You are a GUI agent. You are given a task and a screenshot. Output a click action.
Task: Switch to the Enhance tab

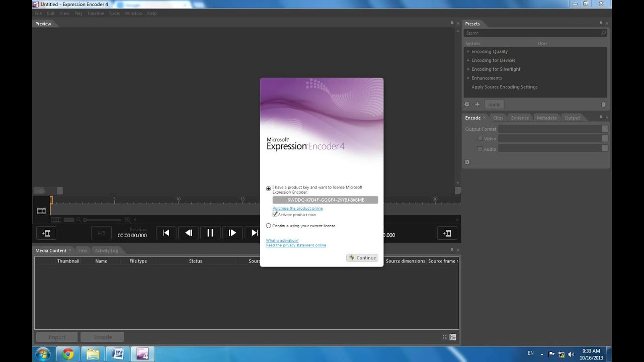[520, 118]
